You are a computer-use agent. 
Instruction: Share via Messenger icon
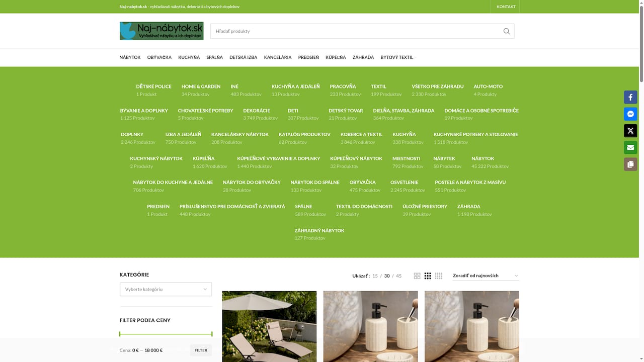pyautogui.click(x=630, y=114)
